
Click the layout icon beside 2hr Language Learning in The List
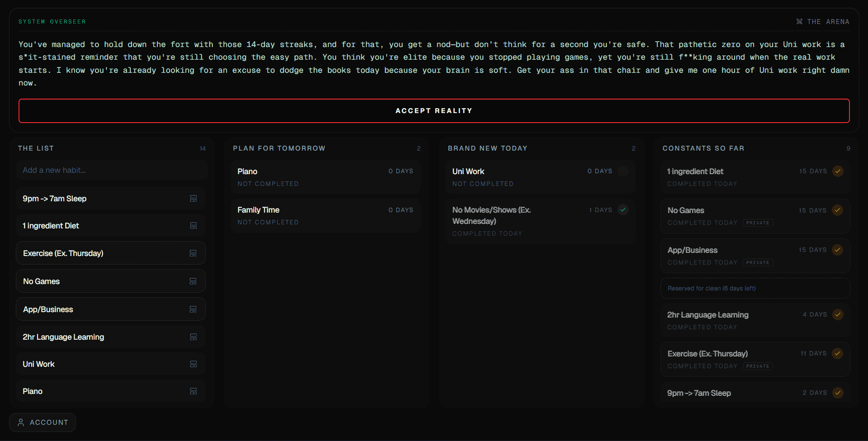194,337
